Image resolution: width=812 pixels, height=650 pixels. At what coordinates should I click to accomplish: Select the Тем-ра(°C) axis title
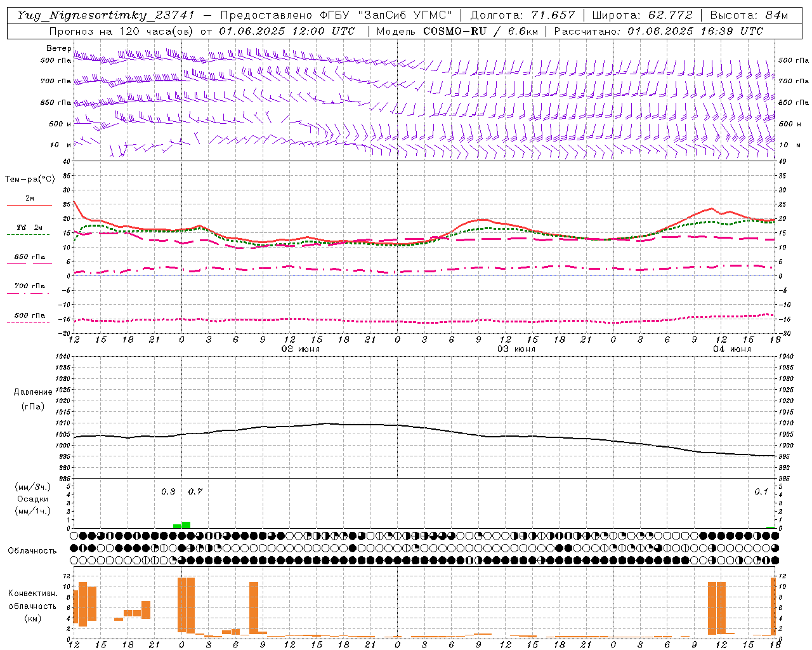tap(30, 180)
